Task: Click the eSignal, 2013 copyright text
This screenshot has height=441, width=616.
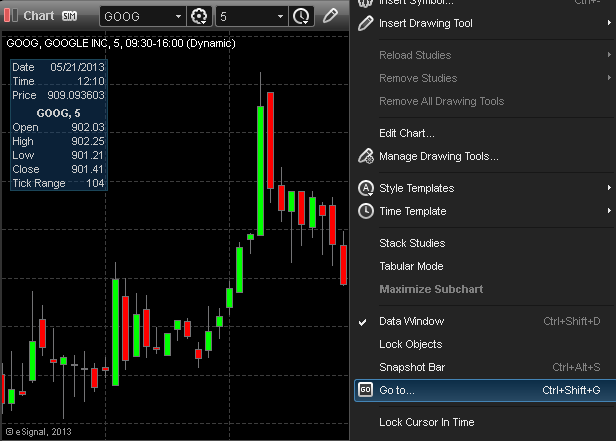Action: coord(43,432)
